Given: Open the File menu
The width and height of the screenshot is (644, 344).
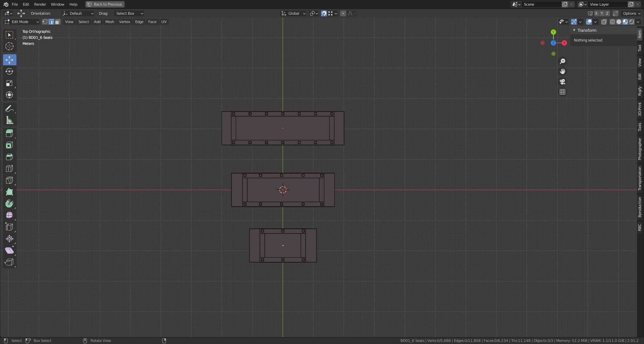Looking at the screenshot, I should pos(15,4).
